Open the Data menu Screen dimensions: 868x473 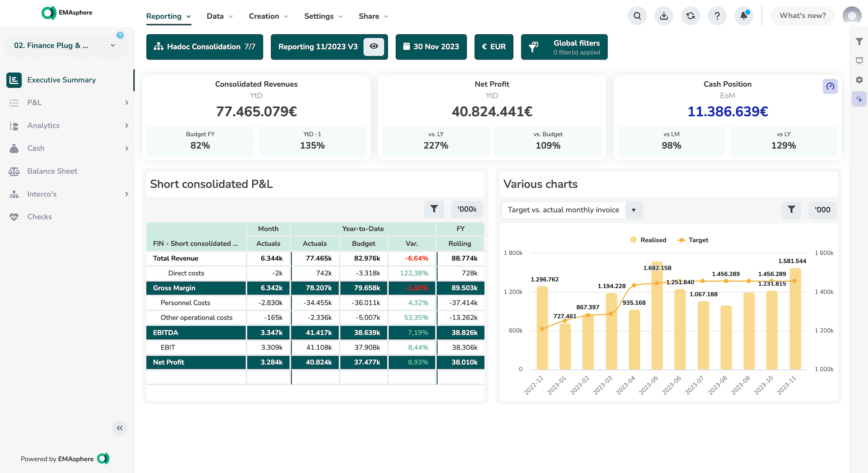(220, 16)
